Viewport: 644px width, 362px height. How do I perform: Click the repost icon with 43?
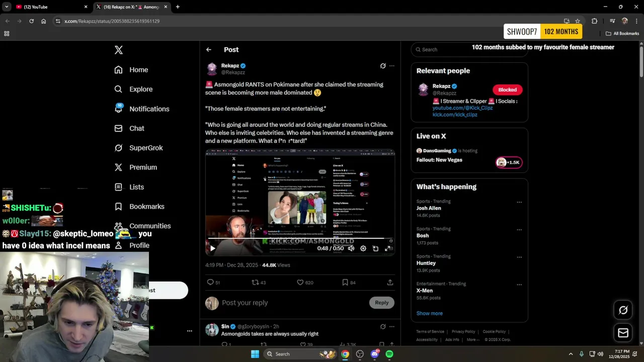(255, 283)
